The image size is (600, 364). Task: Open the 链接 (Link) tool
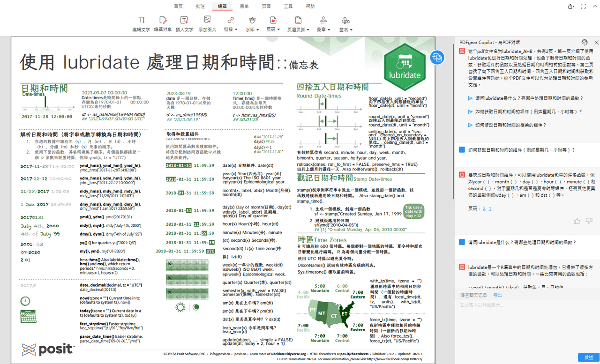pos(230,22)
